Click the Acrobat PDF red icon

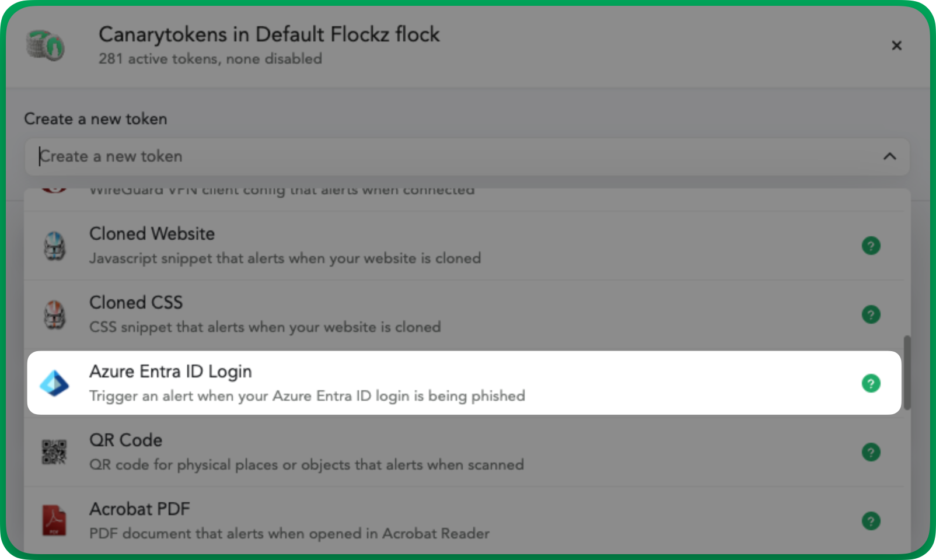[54, 520]
